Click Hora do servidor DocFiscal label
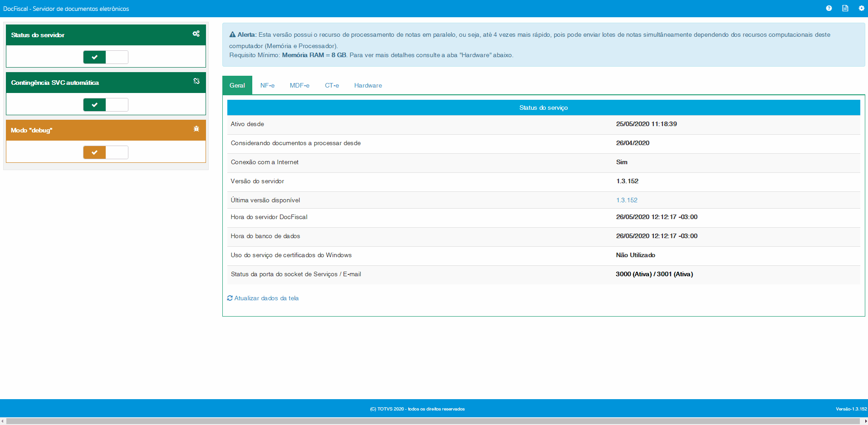868x425 pixels. pos(269,217)
